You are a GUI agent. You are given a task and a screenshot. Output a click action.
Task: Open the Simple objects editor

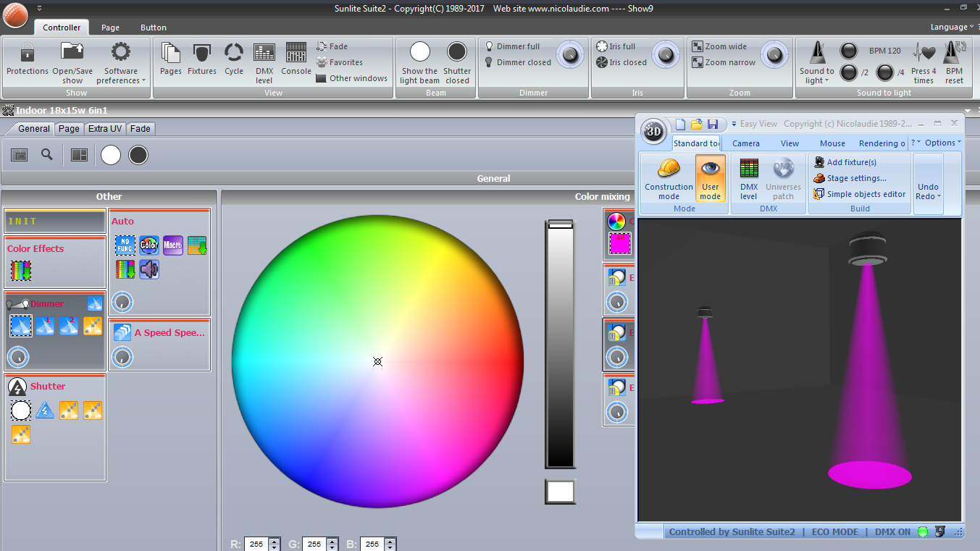(860, 194)
